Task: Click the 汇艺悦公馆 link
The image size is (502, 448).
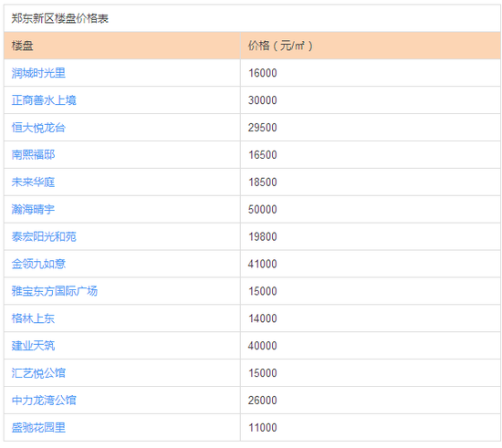Action: 38,373
